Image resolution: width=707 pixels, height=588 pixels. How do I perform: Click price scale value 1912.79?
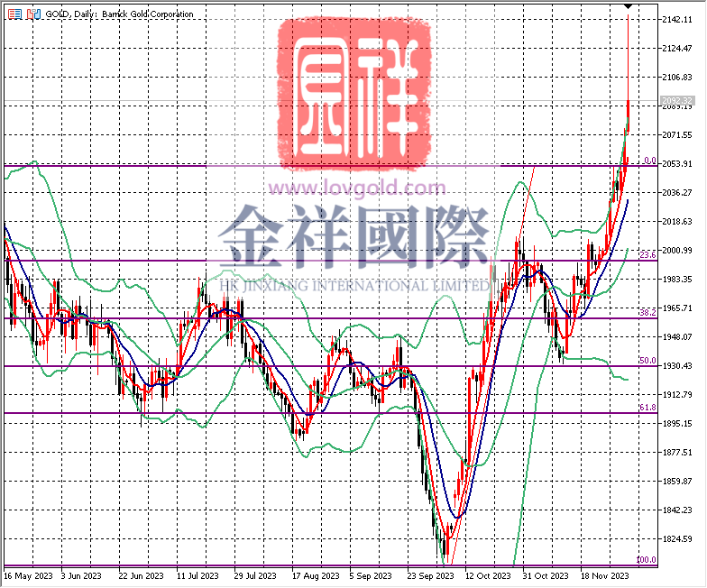(x=676, y=395)
